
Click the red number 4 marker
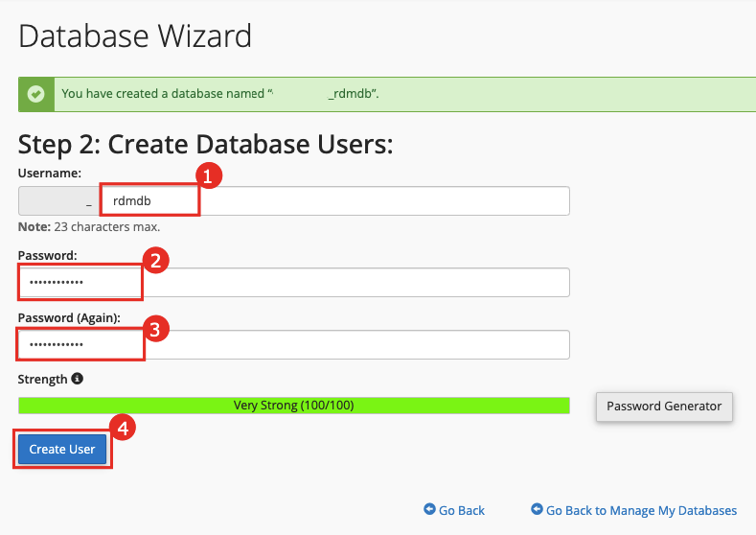point(121,428)
